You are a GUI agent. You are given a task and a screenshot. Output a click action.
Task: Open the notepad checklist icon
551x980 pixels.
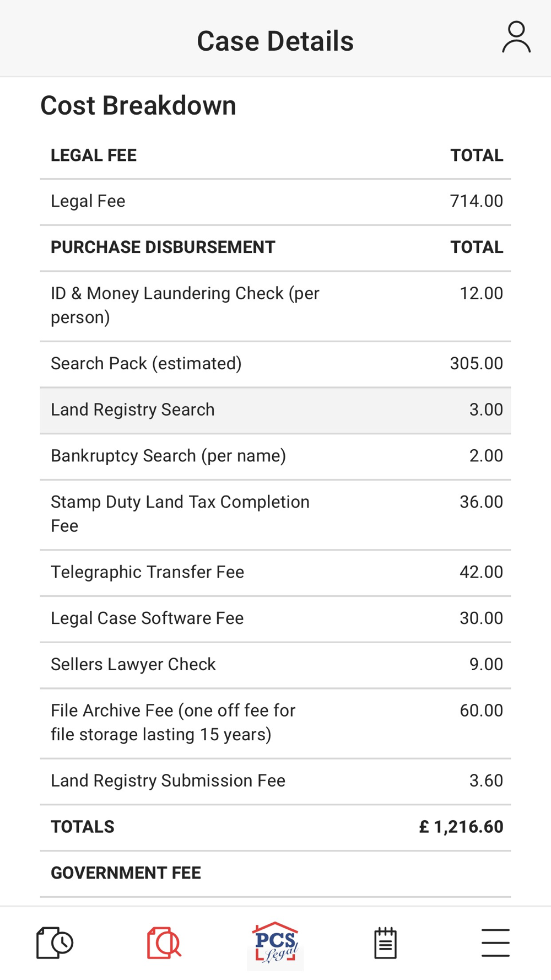tap(385, 943)
